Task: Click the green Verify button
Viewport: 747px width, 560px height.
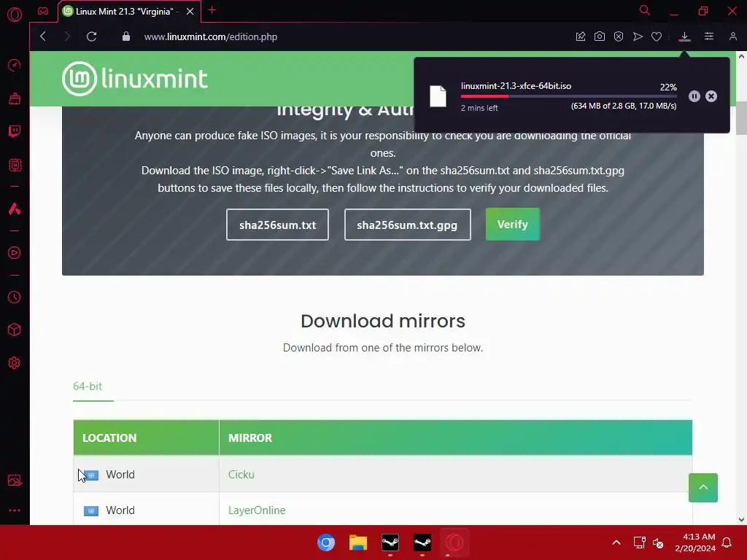Action: coord(513,225)
